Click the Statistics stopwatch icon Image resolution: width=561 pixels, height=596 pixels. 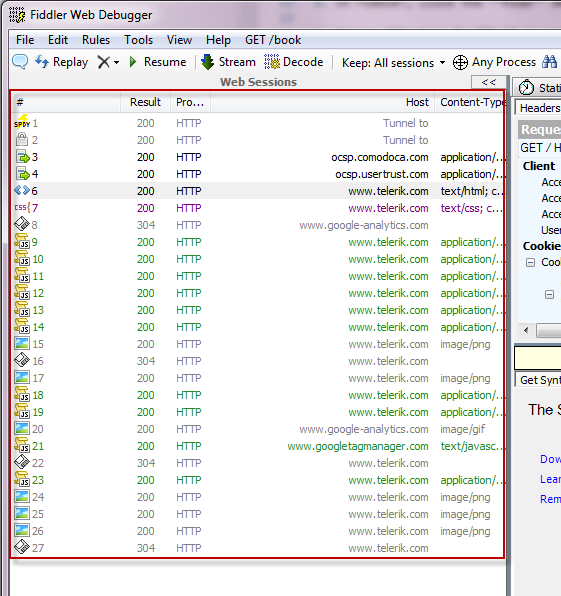[526, 88]
